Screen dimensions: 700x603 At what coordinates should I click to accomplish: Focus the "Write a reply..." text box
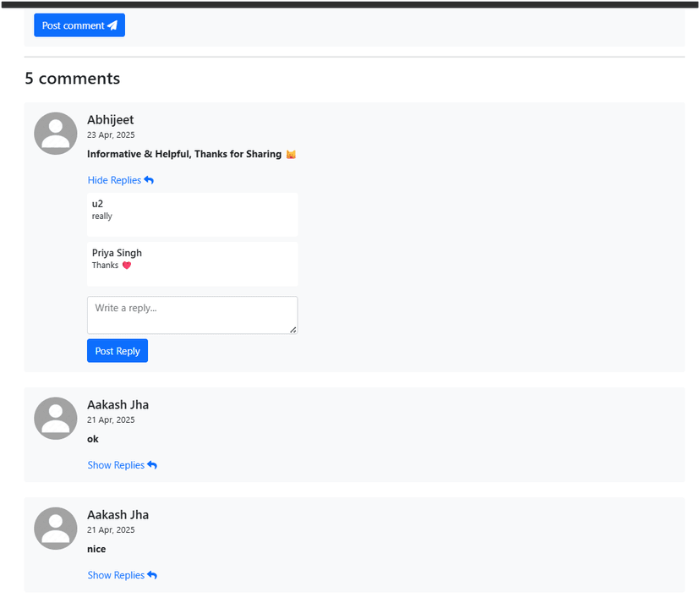pyautogui.click(x=192, y=315)
